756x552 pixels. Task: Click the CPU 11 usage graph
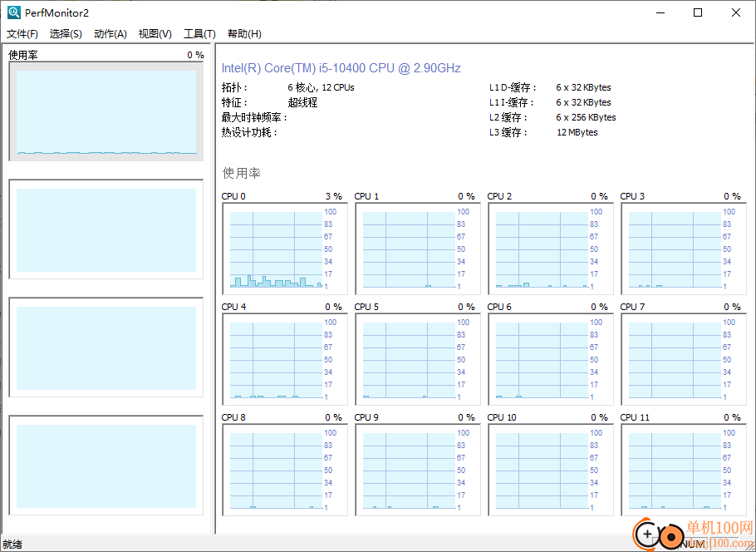684,470
